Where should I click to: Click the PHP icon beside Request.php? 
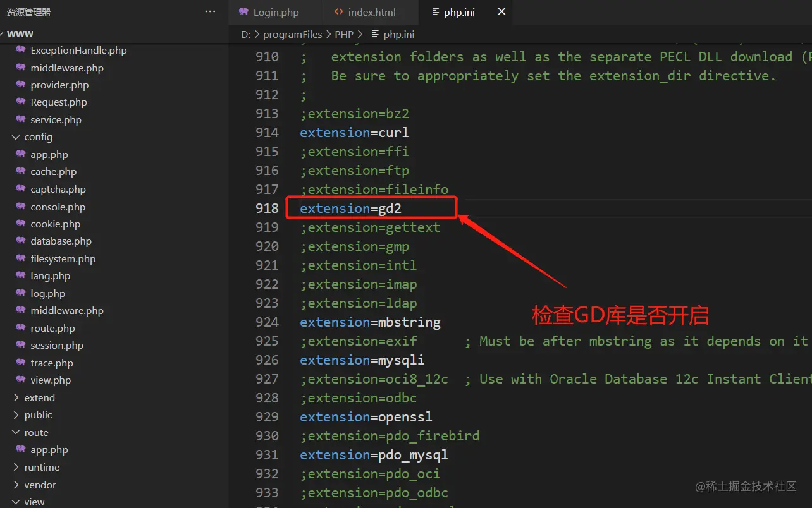[x=21, y=102]
